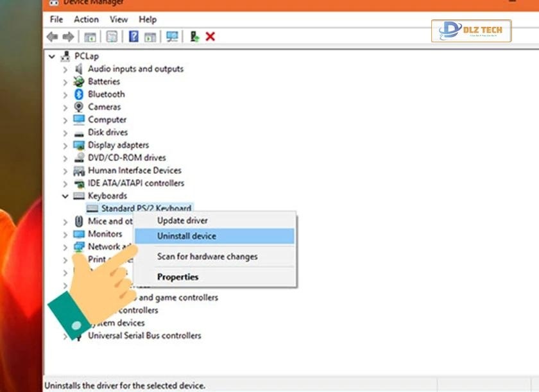539x392 pixels.
Task: Click the Forward arrow in toolbar
Action: 67,37
